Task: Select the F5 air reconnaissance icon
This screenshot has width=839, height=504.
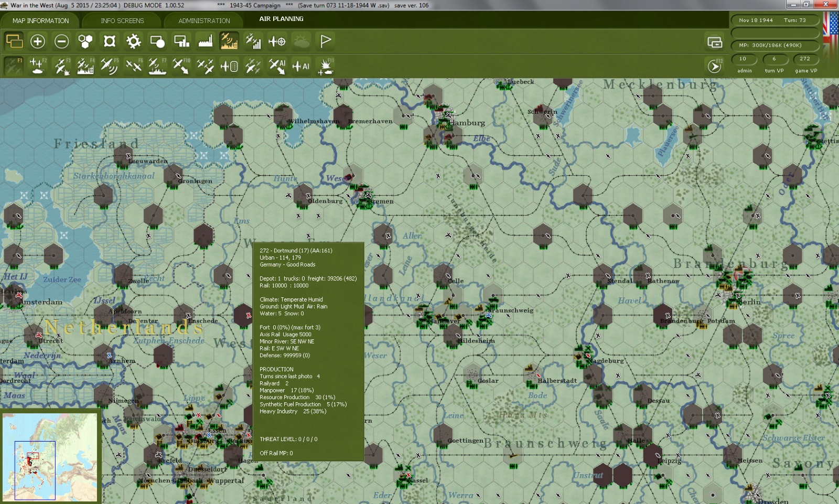Action: click(x=109, y=67)
